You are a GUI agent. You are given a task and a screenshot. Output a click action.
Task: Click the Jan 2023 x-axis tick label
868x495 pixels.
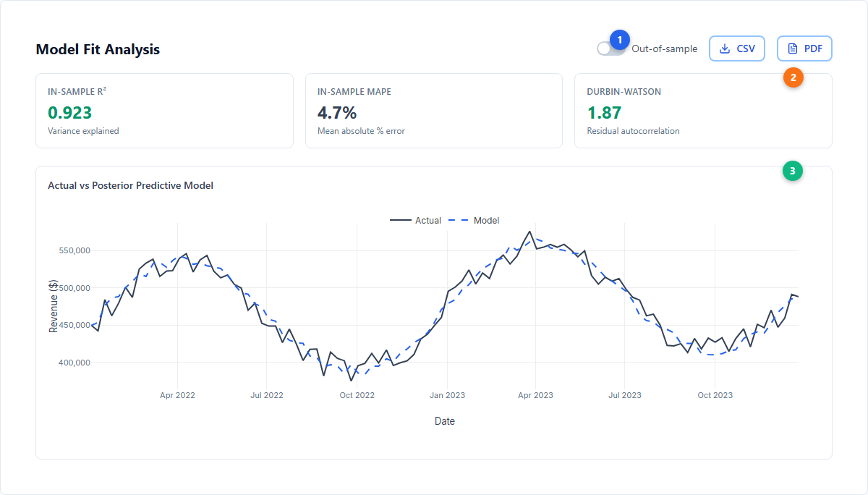click(x=447, y=395)
